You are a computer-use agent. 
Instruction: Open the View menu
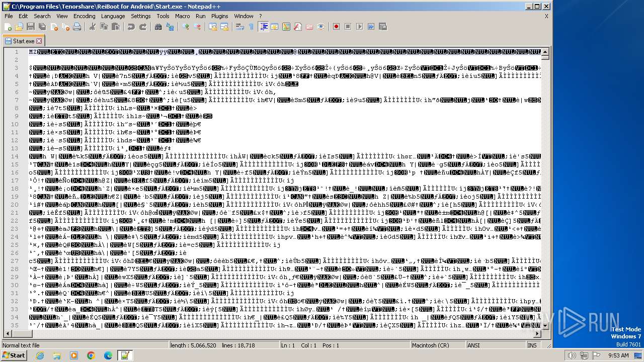click(x=62, y=16)
